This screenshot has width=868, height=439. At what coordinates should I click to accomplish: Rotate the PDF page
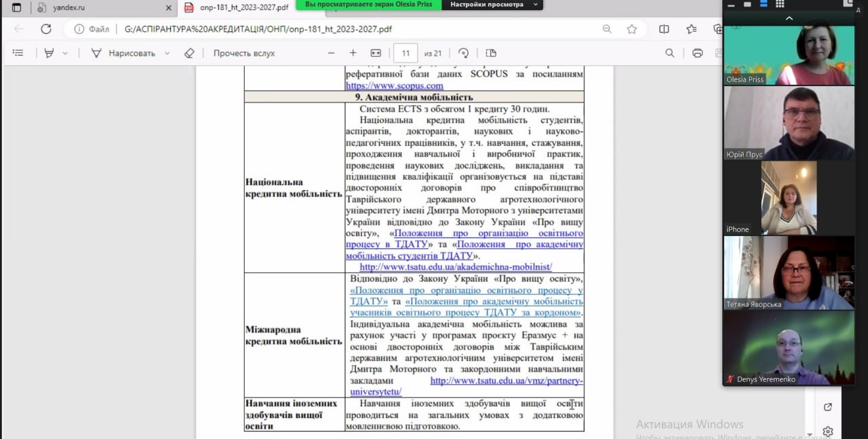[x=464, y=53]
